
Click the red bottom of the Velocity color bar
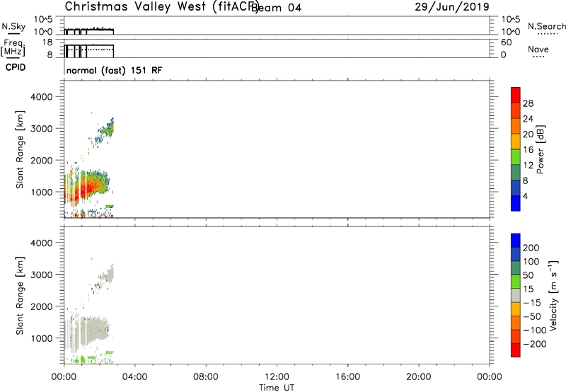(516, 350)
